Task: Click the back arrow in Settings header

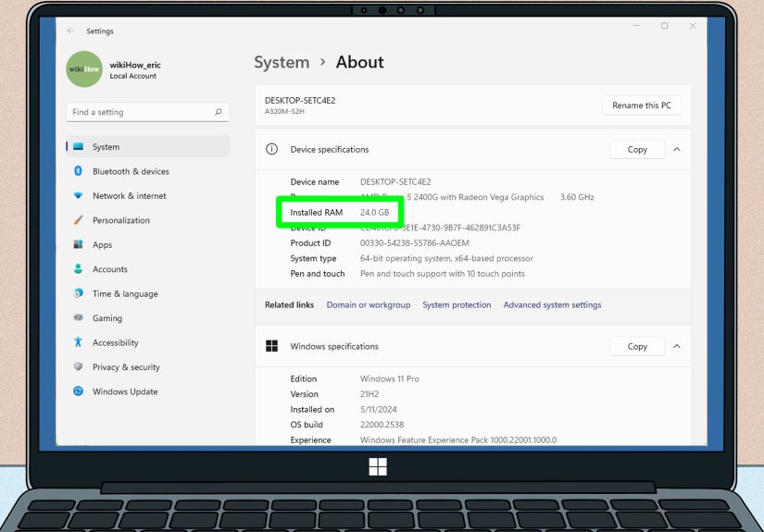Action: tap(70, 31)
